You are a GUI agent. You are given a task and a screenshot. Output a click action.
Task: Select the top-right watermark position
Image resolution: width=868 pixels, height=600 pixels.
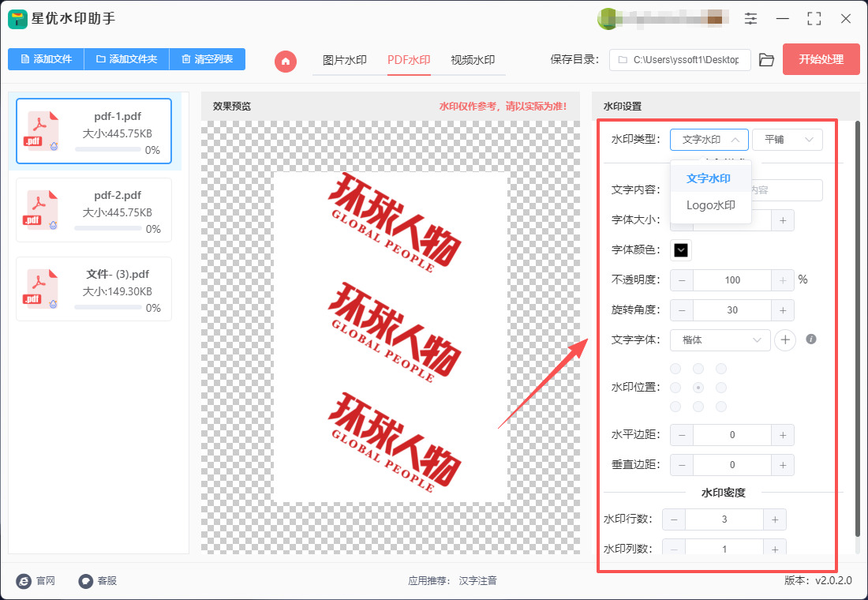tap(720, 369)
